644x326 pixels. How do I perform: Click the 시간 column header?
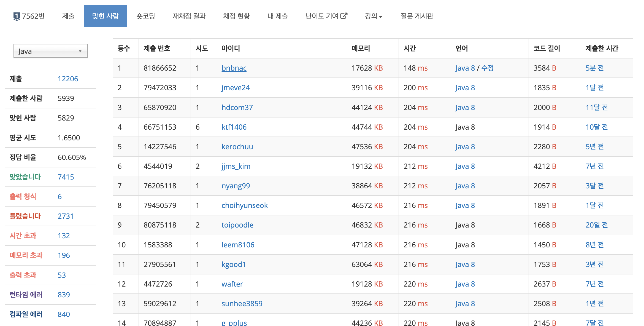(410, 49)
